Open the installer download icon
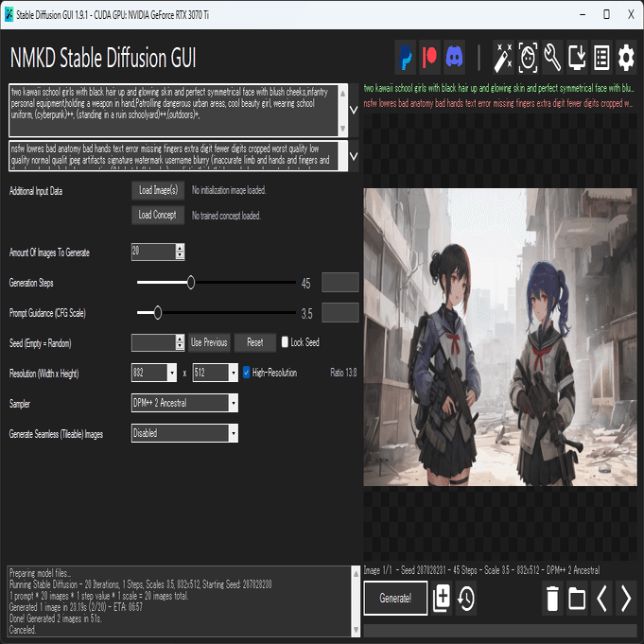 [x=577, y=57]
